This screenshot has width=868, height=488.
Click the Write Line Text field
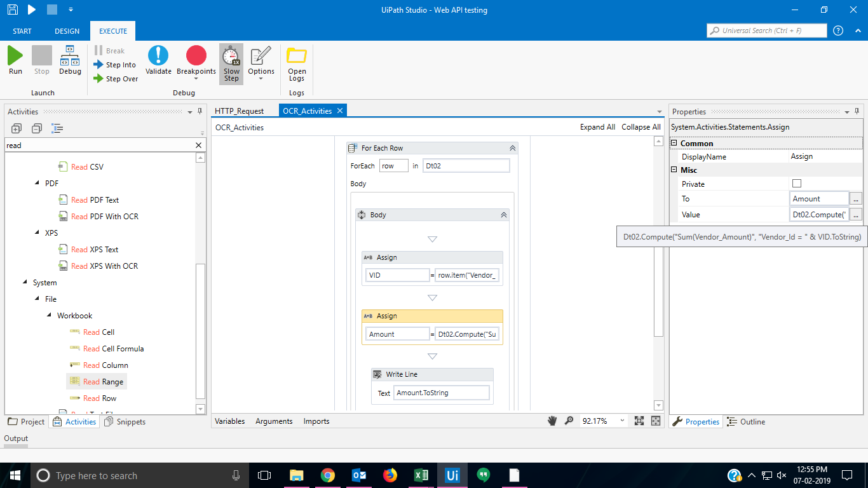442,393
